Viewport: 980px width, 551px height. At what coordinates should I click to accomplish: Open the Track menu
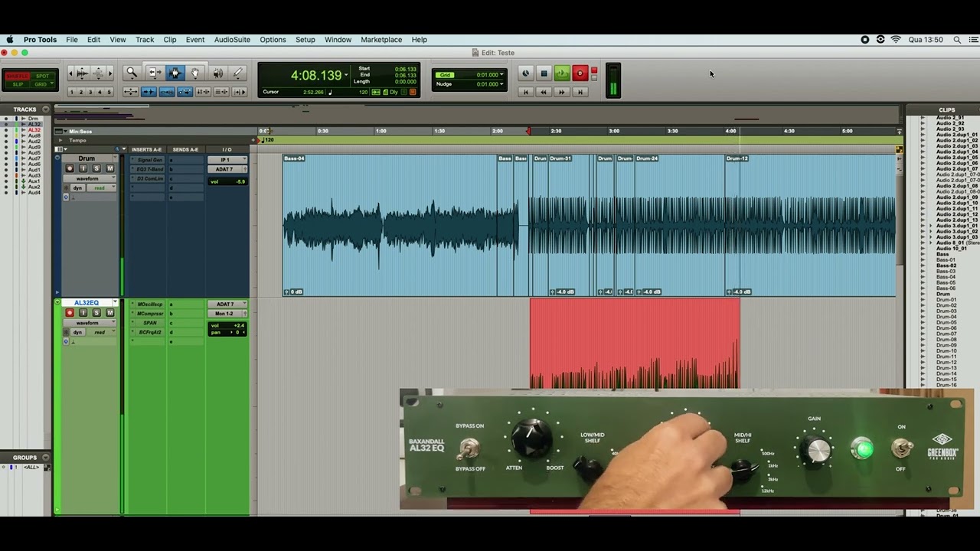145,40
